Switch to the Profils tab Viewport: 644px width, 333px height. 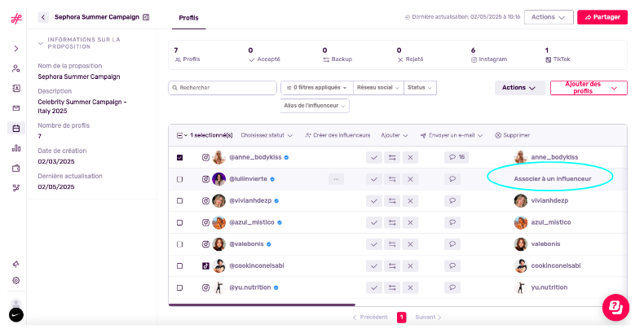(x=188, y=18)
